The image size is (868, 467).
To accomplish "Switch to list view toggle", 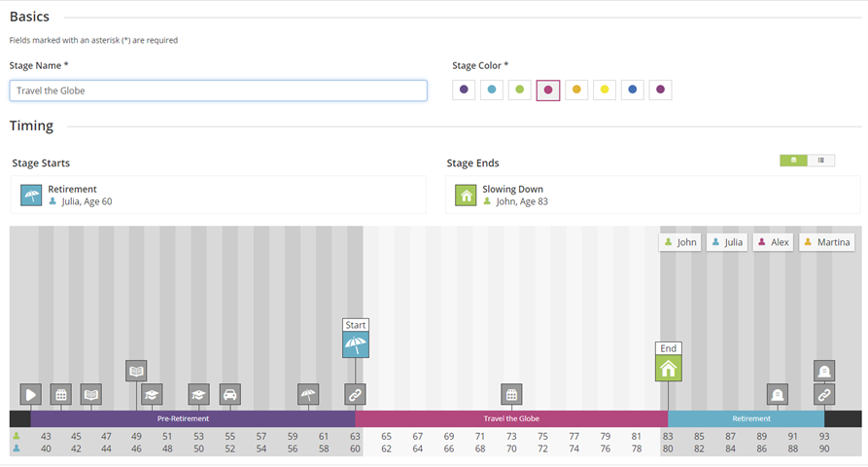I will [x=821, y=161].
